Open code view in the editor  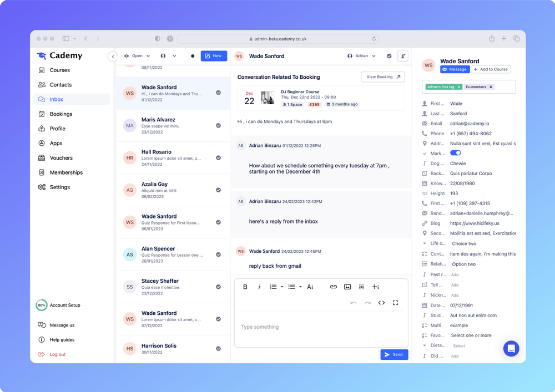pyautogui.click(x=381, y=303)
